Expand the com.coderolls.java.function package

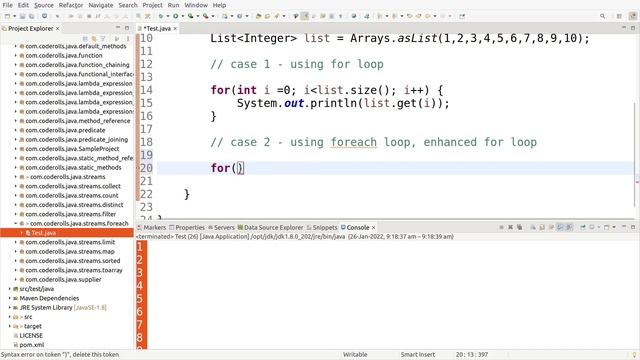16,55
